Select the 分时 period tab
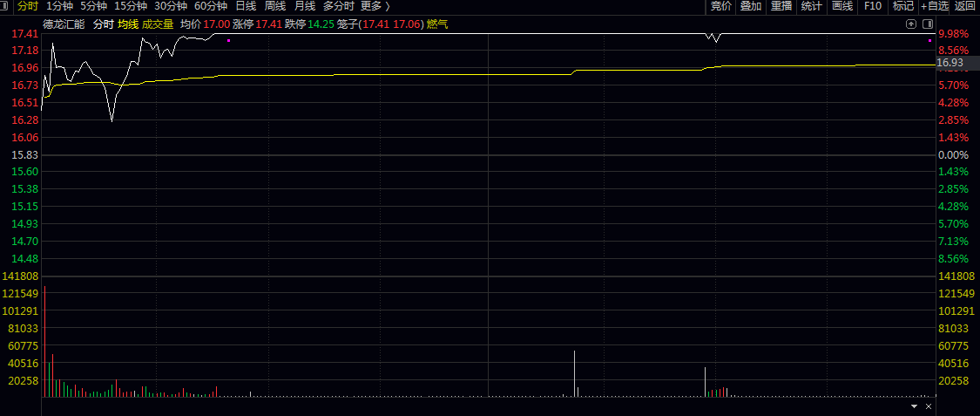This screenshot has height=416, width=980. point(28,6)
